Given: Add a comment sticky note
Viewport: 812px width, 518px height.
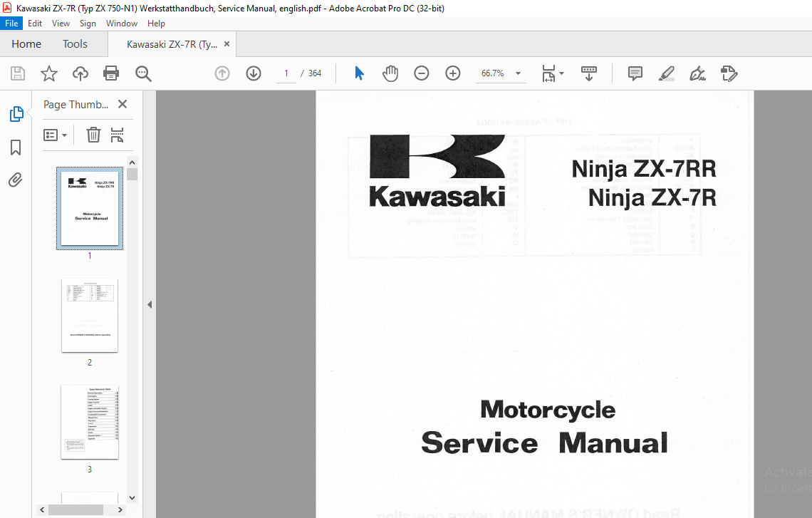Looking at the screenshot, I should [635, 73].
